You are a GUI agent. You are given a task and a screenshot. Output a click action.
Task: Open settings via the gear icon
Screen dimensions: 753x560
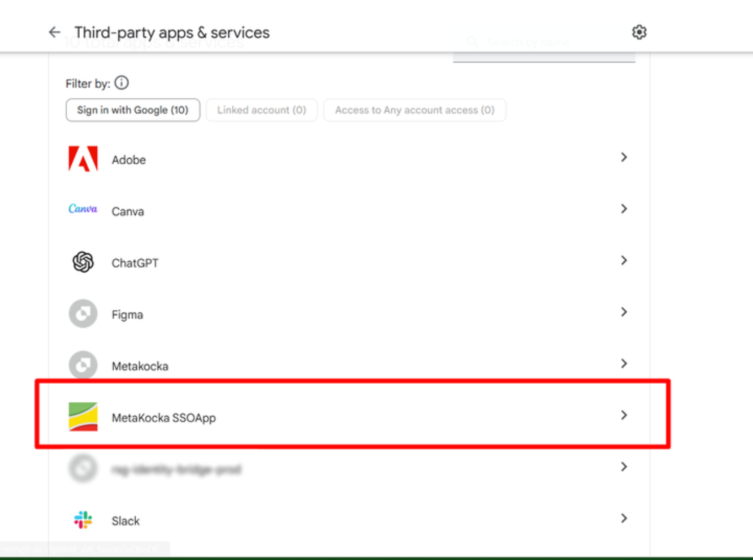click(x=639, y=32)
